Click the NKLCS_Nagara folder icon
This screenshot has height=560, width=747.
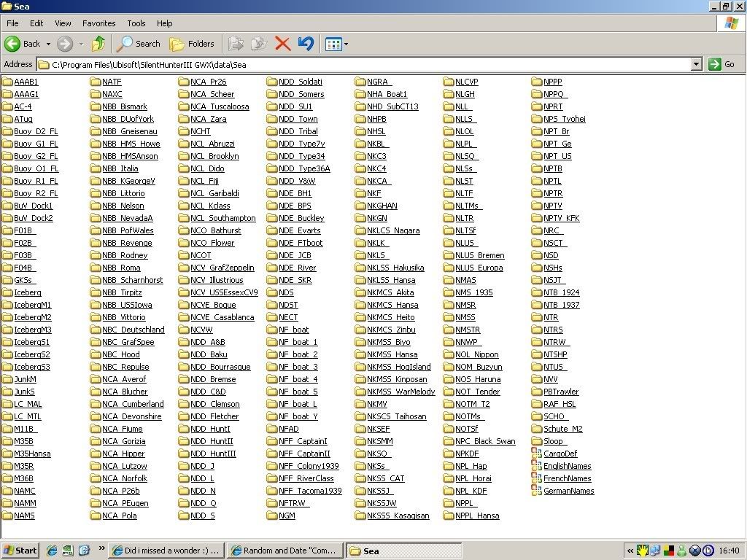[x=360, y=230]
